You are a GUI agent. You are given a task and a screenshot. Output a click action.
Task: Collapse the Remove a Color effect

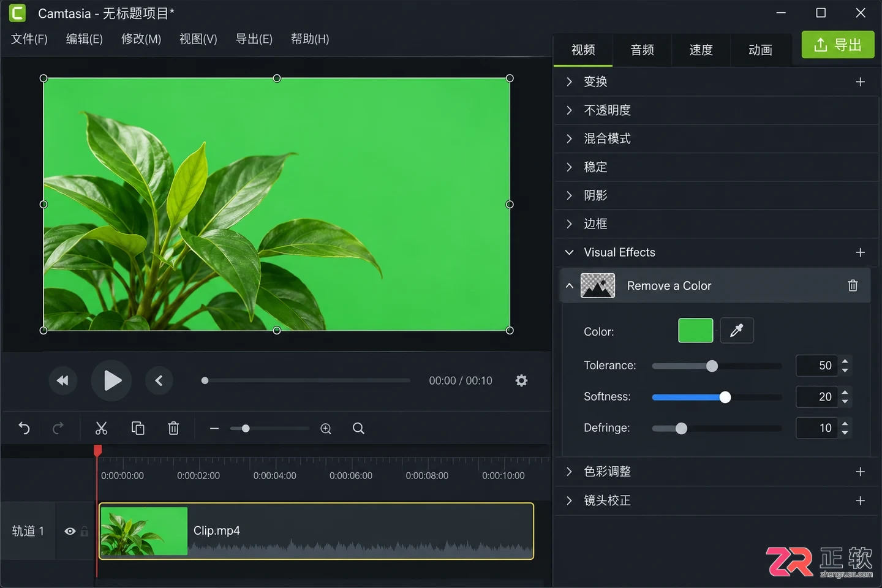point(569,285)
